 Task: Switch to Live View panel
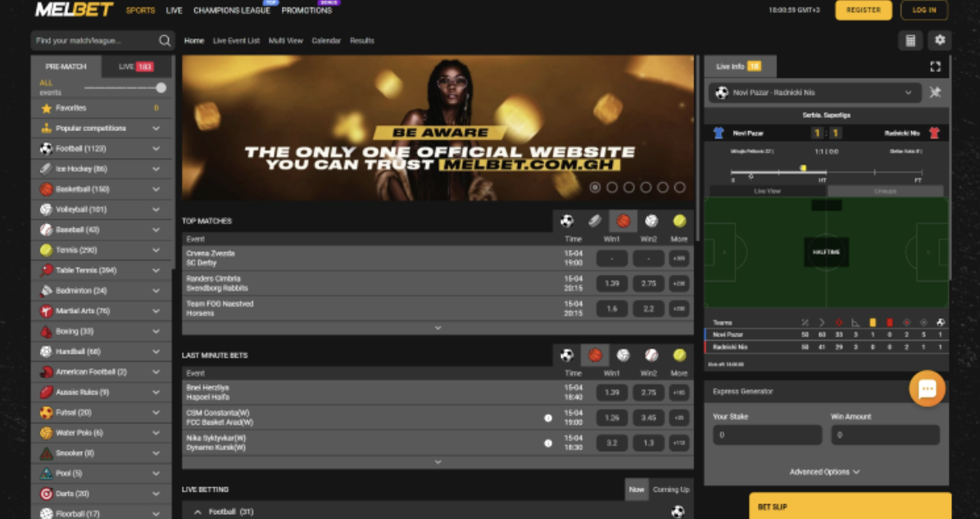tap(768, 191)
